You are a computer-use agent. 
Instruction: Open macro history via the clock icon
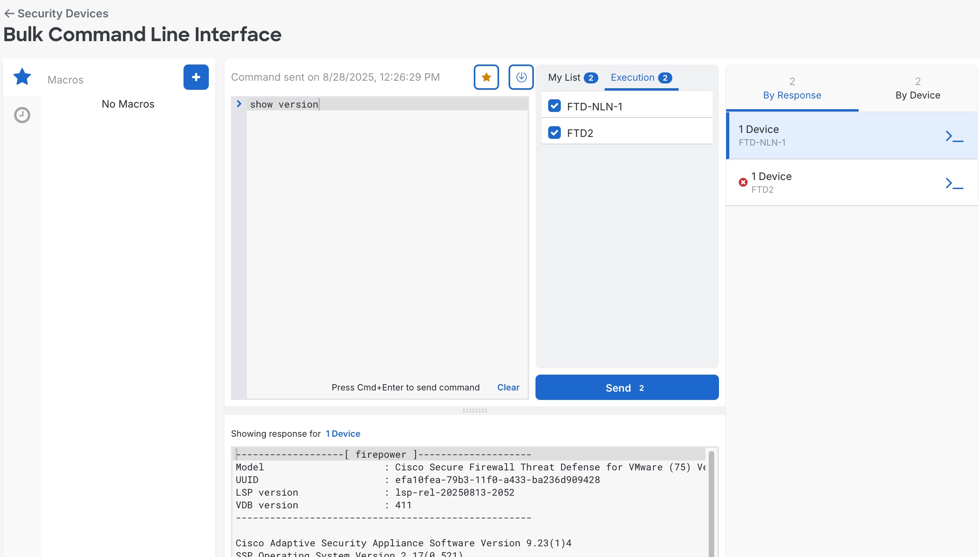[22, 115]
